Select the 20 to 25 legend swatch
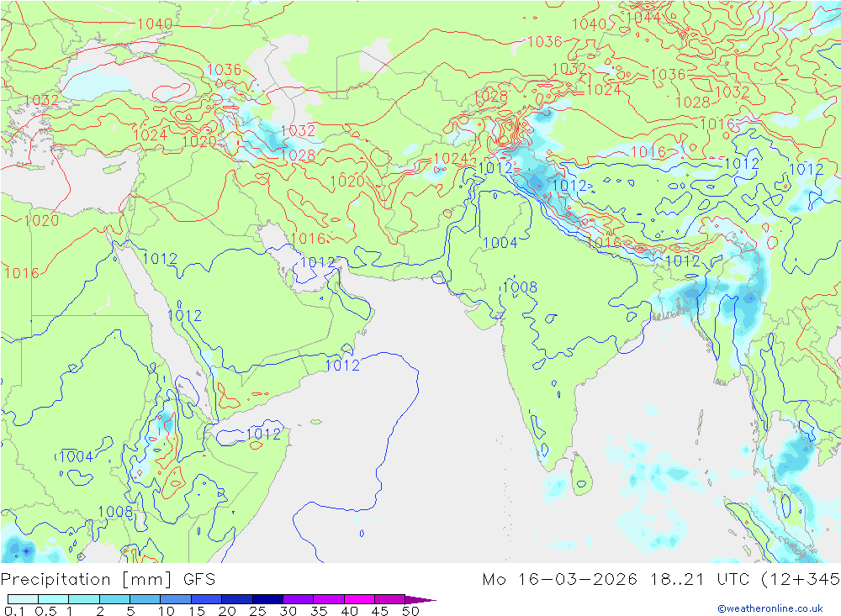This screenshot has height=616, width=841. pyautogui.click(x=237, y=599)
